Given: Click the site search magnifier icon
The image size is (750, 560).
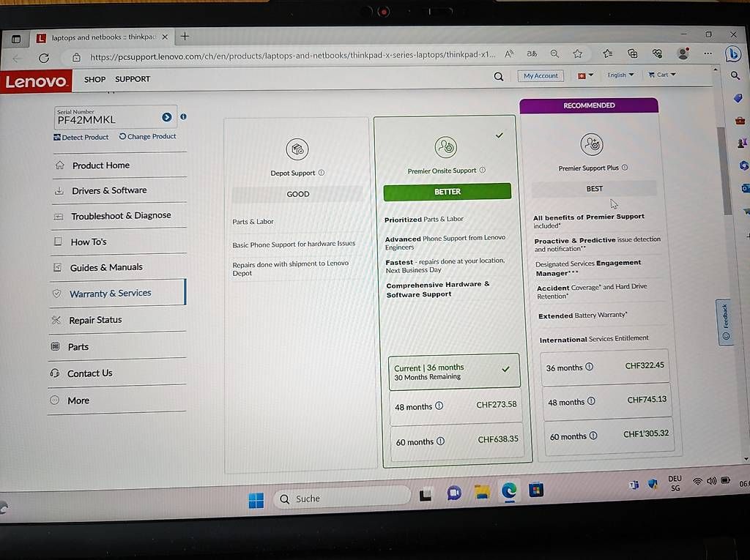Looking at the screenshot, I should (498, 77).
